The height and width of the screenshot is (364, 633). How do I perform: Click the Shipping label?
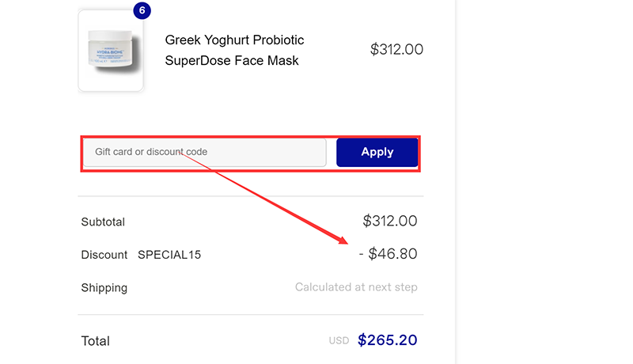point(104,288)
